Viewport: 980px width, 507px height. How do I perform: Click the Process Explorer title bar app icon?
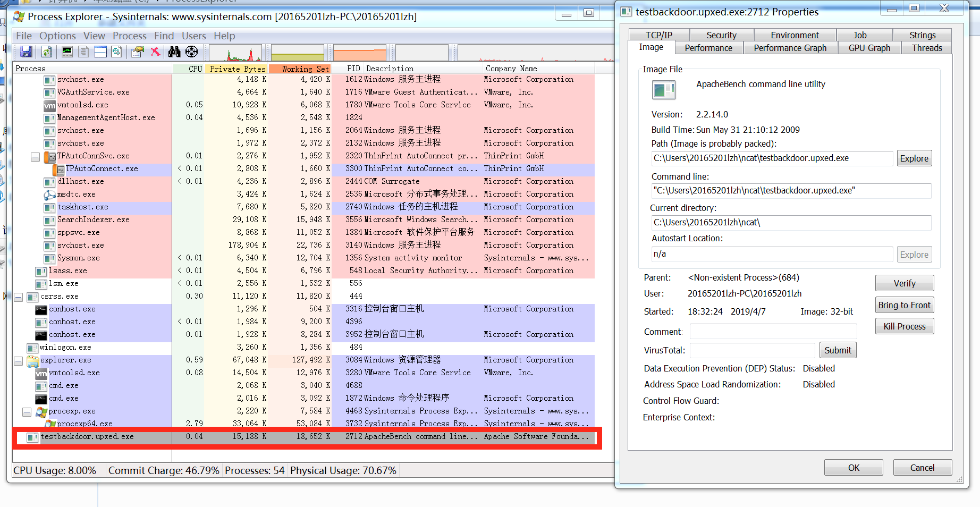19,16
